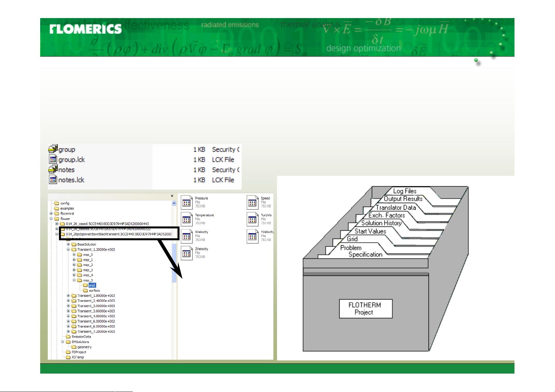
Task: Click the FLOTHERM Project drawer label
Action: click(x=366, y=309)
